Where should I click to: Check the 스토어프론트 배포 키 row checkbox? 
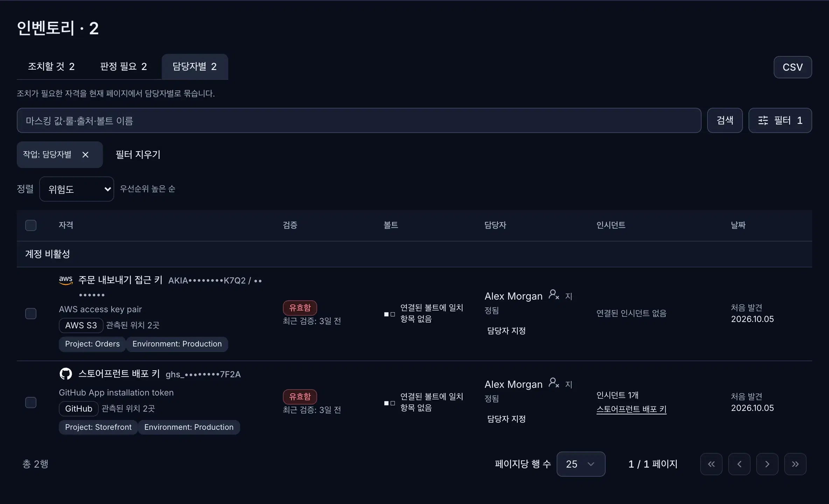coord(31,402)
